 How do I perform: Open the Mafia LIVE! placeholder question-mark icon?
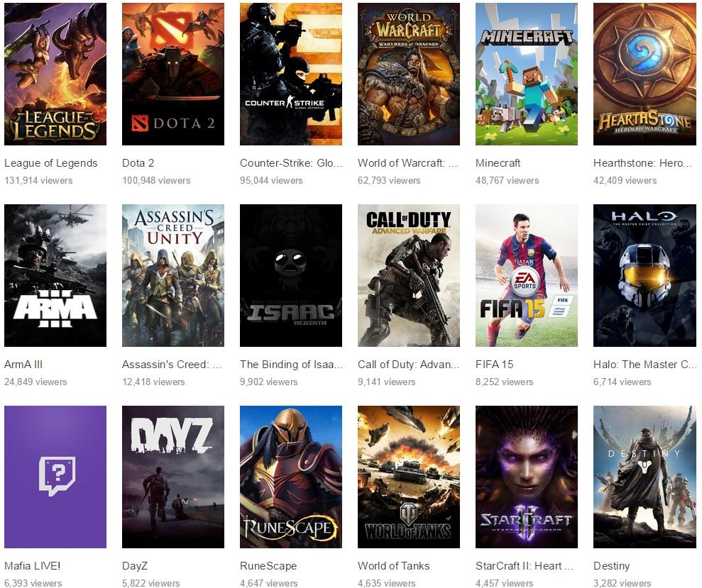55,477
